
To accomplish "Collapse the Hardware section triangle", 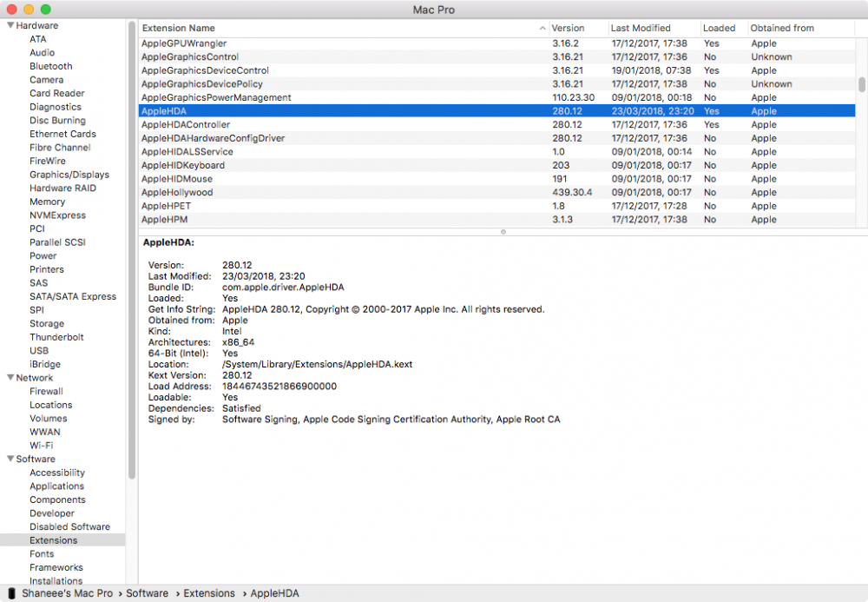I will coord(10,25).
